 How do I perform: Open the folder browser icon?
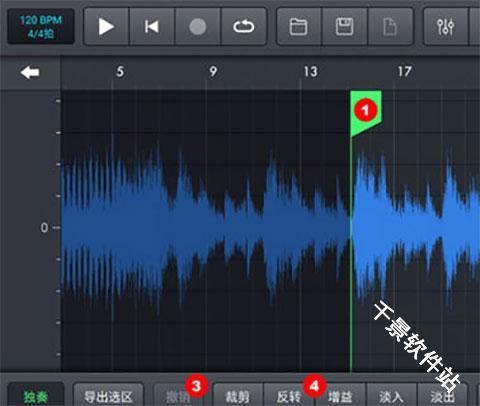[x=299, y=27]
